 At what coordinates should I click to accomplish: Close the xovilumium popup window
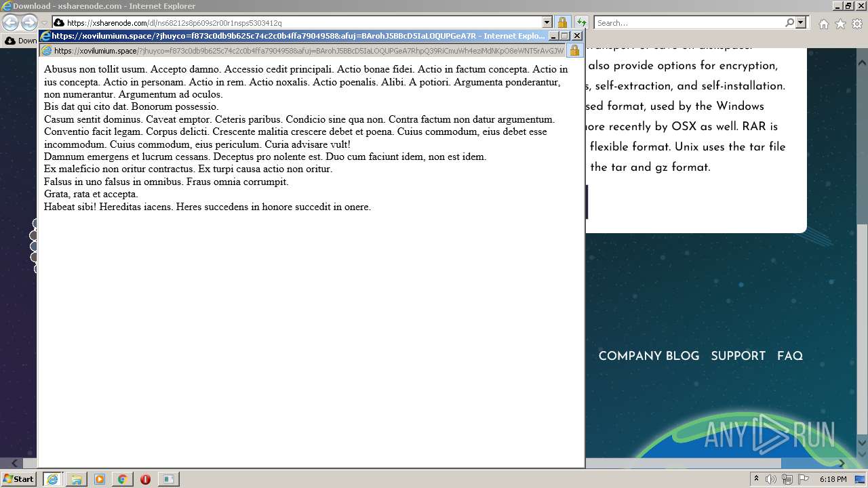[577, 36]
